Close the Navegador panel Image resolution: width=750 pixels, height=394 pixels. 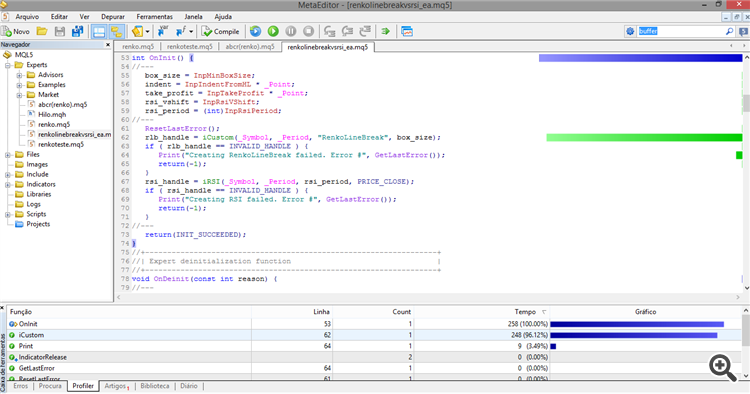[x=108, y=44]
